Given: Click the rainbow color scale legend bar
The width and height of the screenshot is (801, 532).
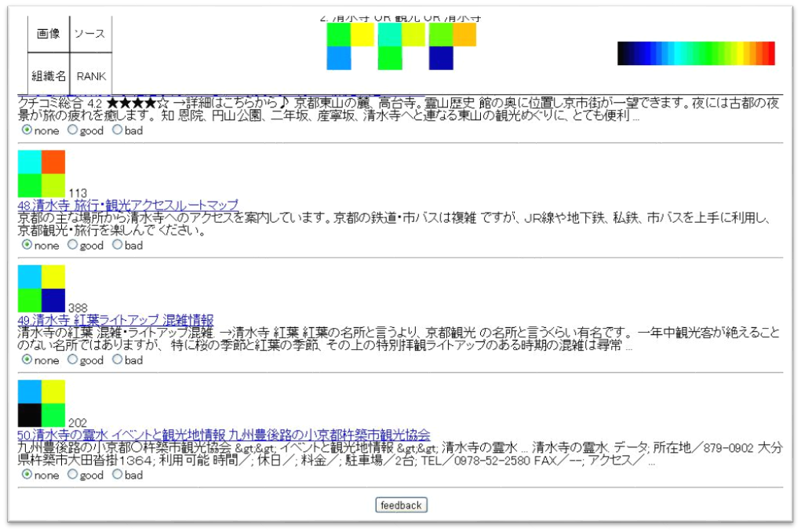Looking at the screenshot, I should (696, 53).
